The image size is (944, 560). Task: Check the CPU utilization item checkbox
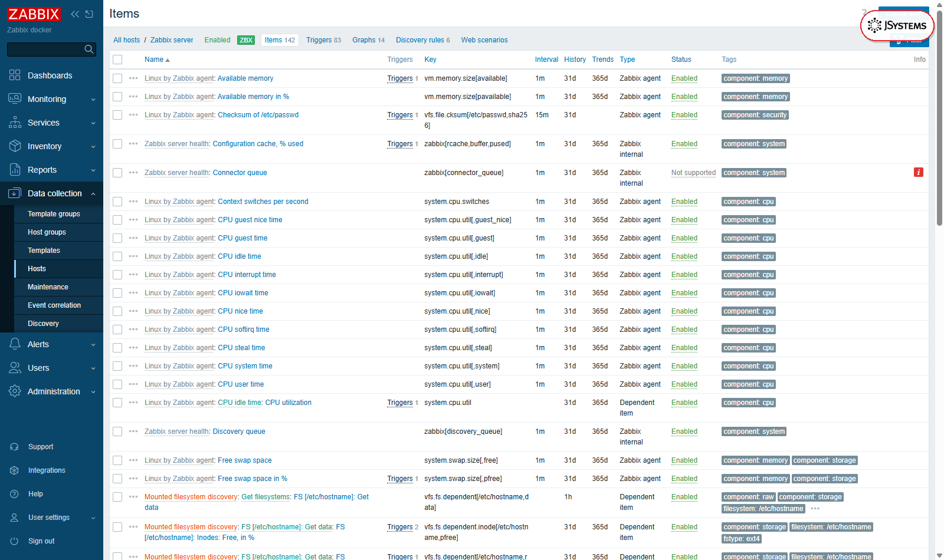pos(117,403)
